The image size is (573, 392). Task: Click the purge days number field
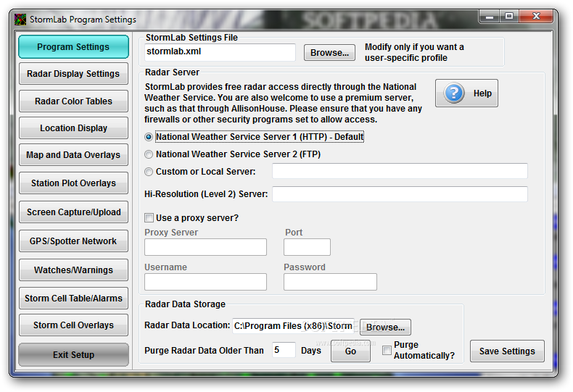284,350
